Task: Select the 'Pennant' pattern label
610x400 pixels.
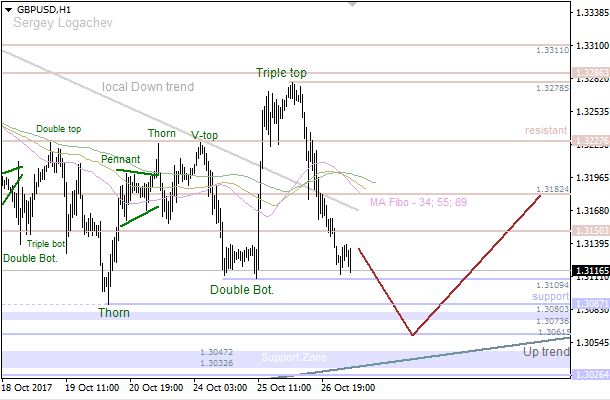Action: click(120, 160)
